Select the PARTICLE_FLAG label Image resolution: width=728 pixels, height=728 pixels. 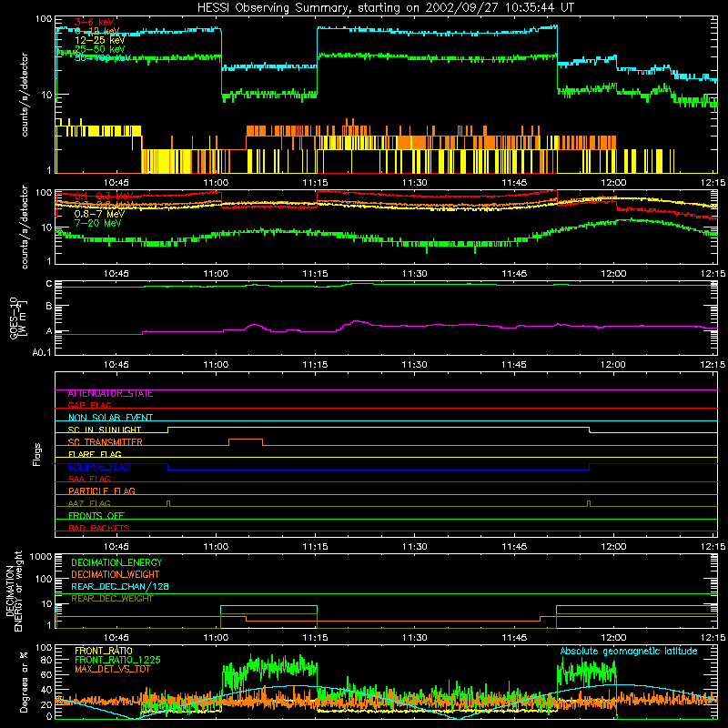pyautogui.click(x=102, y=491)
